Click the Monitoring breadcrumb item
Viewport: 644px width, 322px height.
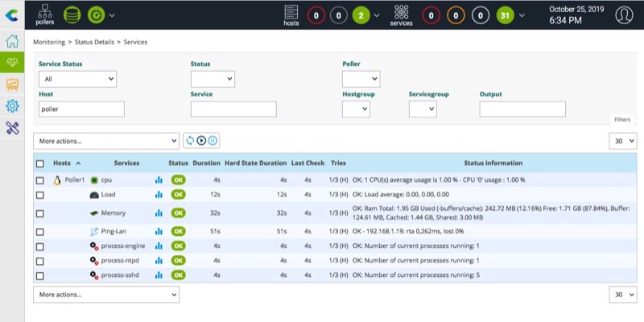tap(50, 41)
